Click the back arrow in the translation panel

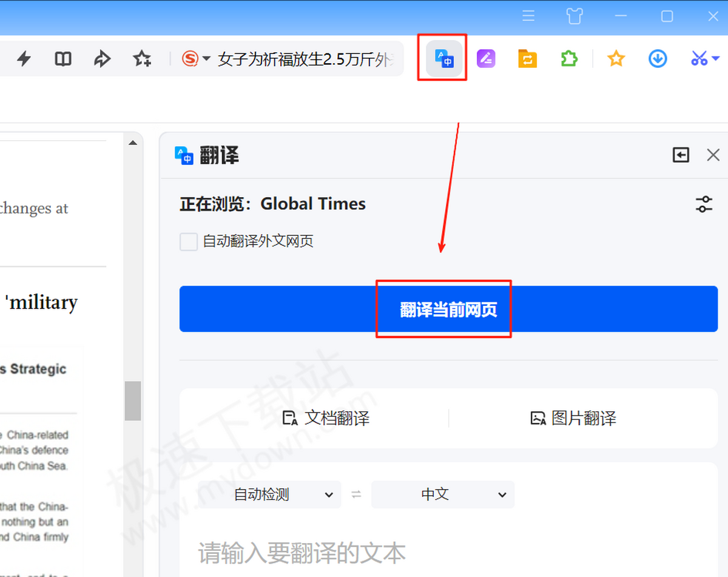point(681,155)
